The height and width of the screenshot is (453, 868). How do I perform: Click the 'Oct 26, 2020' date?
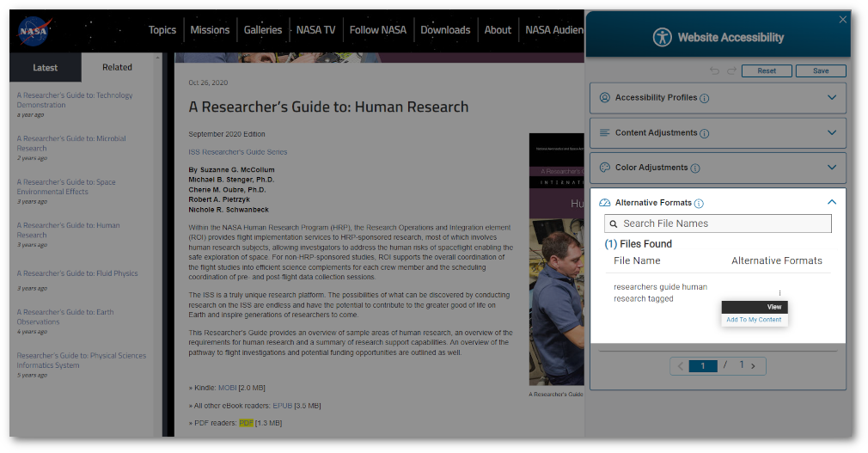208,83
